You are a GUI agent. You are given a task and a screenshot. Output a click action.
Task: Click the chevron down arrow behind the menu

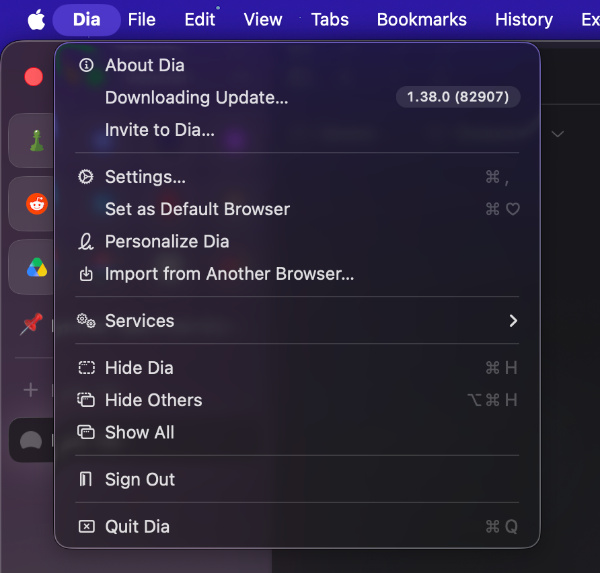558,134
